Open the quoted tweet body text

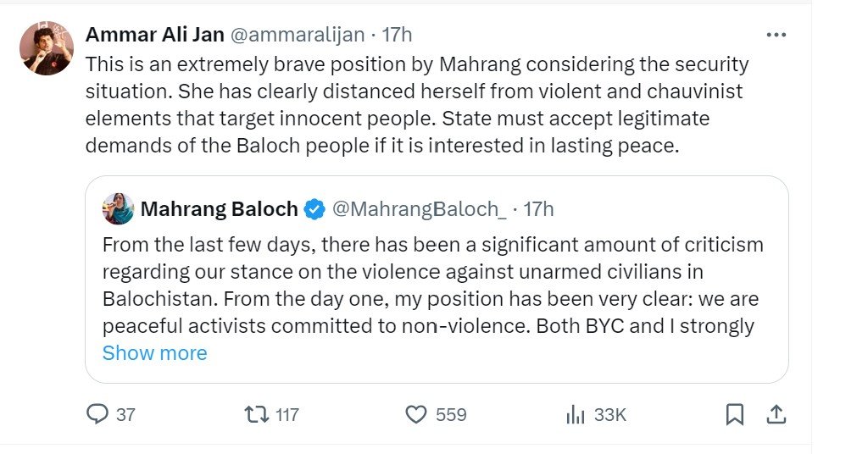pyautogui.click(x=432, y=285)
